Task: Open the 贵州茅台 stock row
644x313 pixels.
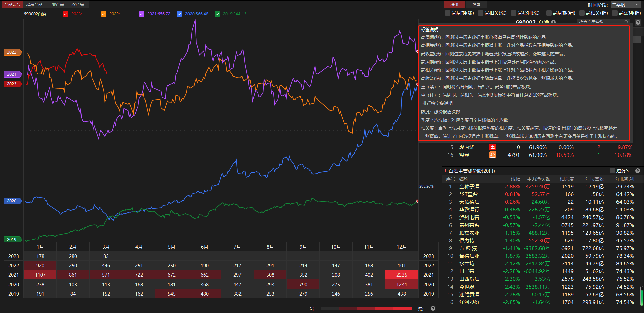Action: (x=541, y=225)
